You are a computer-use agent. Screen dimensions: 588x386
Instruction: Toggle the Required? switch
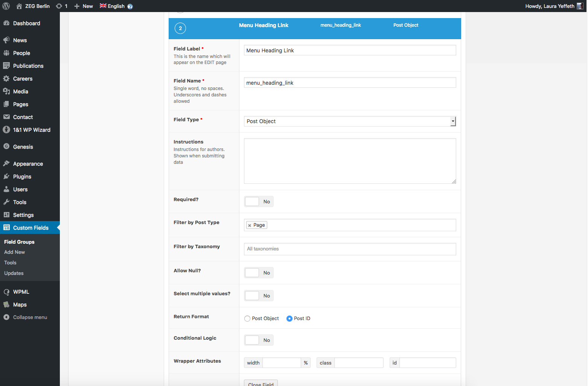tap(259, 201)
